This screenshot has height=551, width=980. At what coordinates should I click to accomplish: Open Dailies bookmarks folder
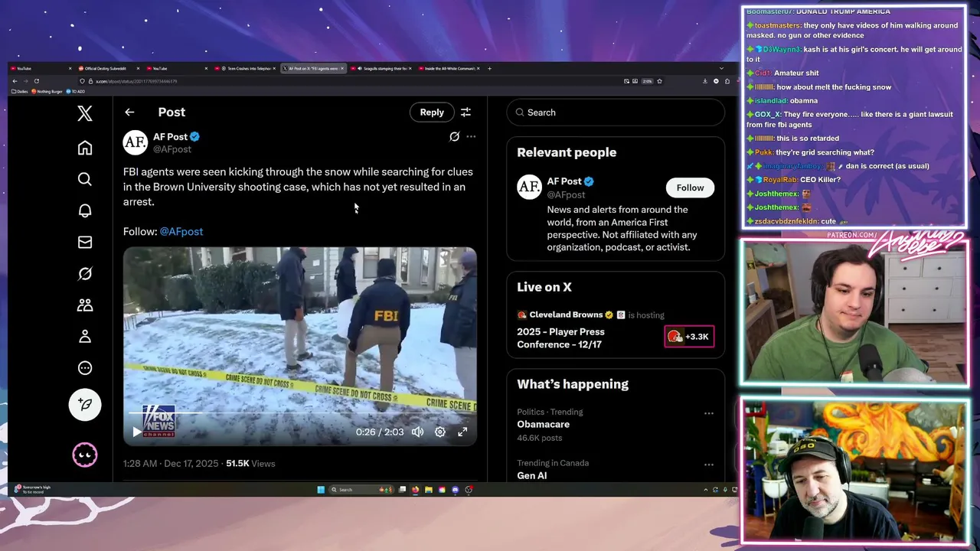[x=21, y=92]
